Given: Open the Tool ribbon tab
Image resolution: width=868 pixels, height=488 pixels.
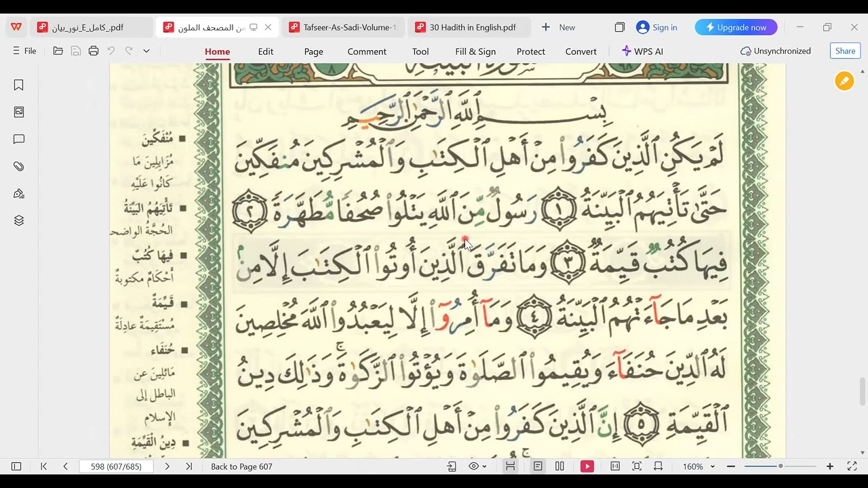Looking at the screenshot, I should 420,52.
